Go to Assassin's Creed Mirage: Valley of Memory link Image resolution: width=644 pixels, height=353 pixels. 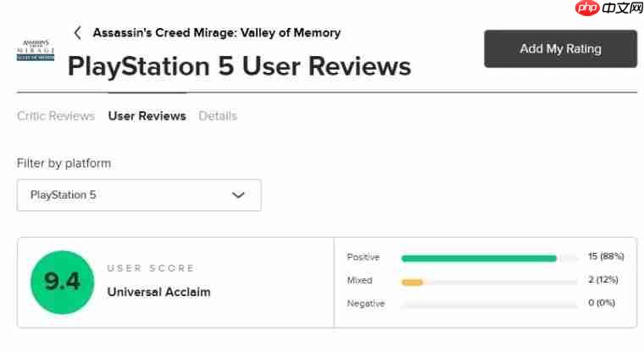216,33
